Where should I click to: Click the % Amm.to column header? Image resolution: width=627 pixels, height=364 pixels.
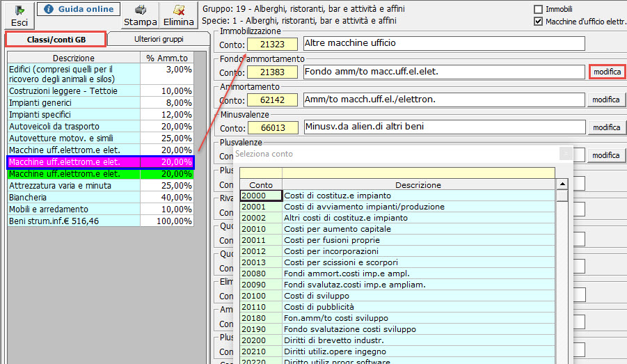click(167, 58)
